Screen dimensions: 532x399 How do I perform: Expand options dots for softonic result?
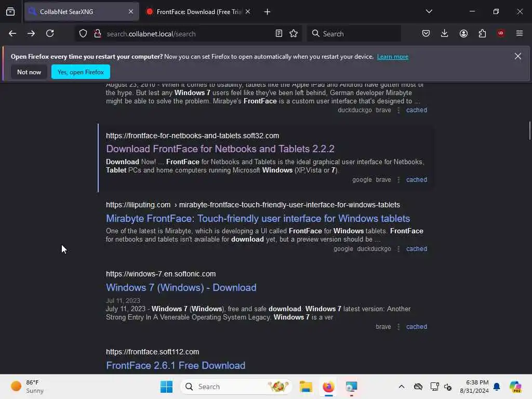pos(398,327)
